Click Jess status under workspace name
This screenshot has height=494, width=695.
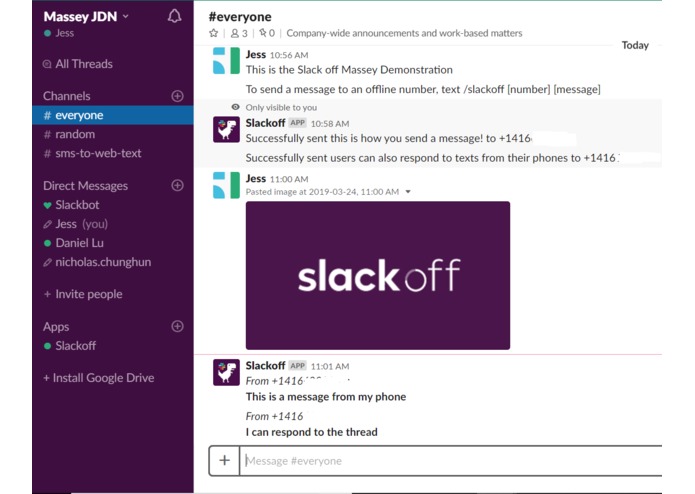(59, 33)
